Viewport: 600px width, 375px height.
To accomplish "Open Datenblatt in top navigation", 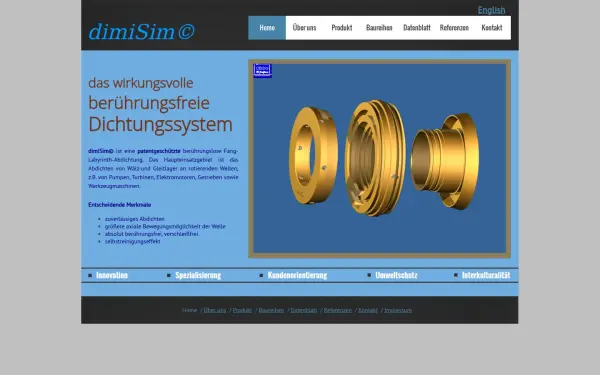I will click(417, 28).
